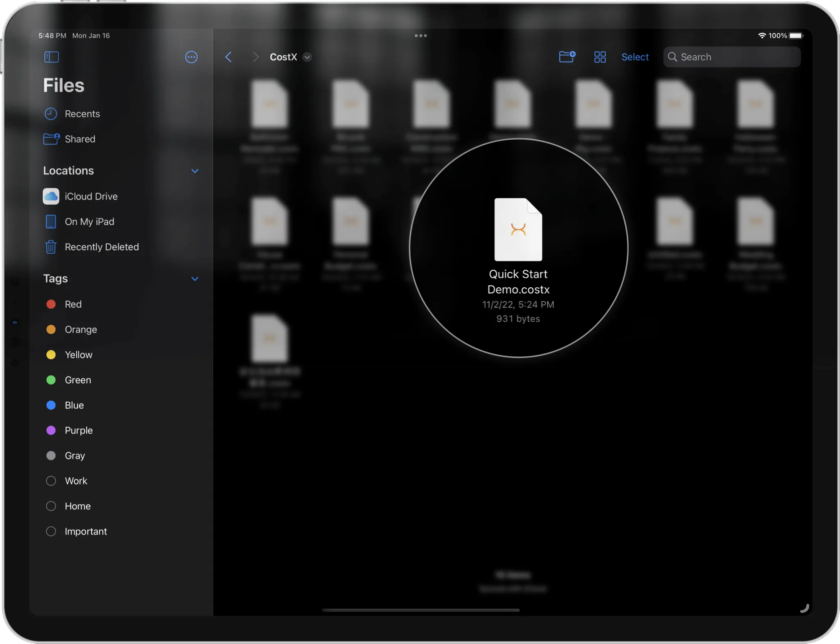The width and height of the screenshot is (840, 644).
Task: Toggle the Home tag selection
Action: click(x=51, y=506)
